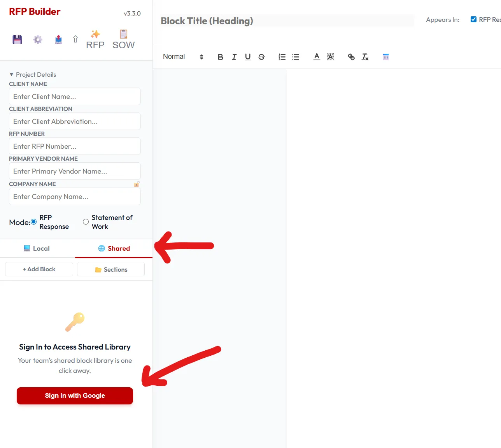Open settings with the gear icon
Image resolution: width=501 pixels, height=448 pixels.
point(38,39)
